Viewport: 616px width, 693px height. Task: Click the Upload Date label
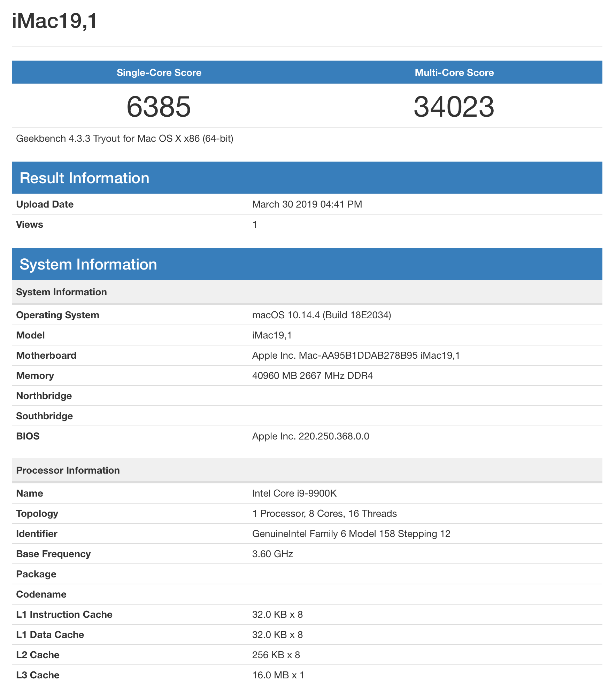coord(45,204)
